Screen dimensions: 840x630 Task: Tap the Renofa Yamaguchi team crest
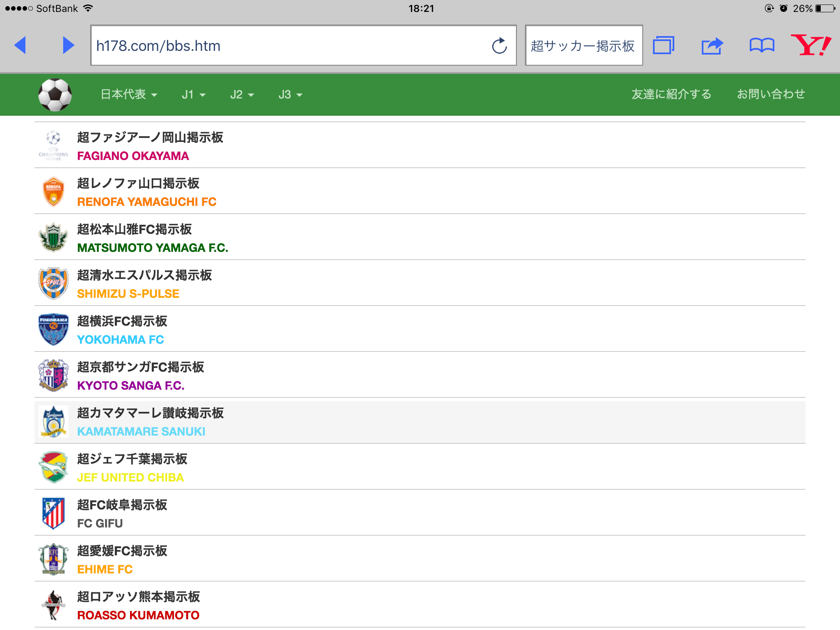pyautogui.click(x=53, y=192)
